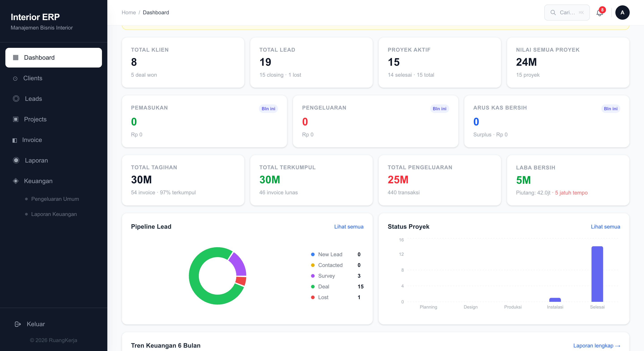The width and height of the screenshot is (644, 351).
Task: Open Pengeluaran Umum submenu item
Action: (x=55, y=199)
